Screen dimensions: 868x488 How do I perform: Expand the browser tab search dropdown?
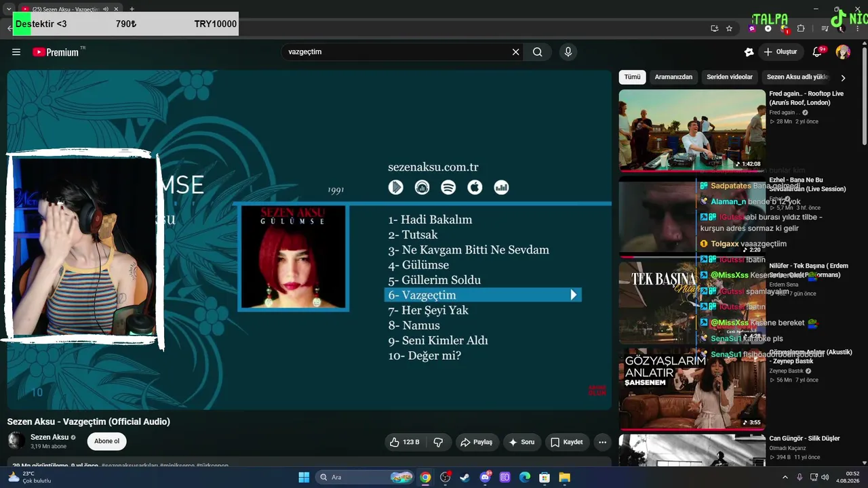pos(8,9)
